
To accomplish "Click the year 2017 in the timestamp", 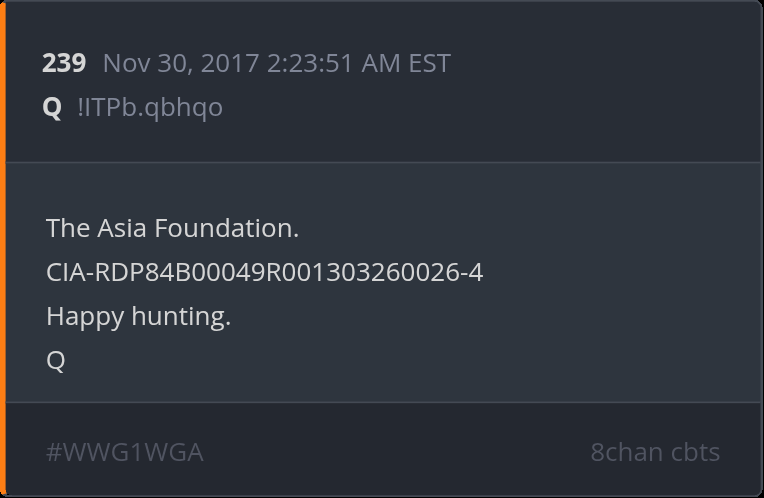I will (228, 64).
